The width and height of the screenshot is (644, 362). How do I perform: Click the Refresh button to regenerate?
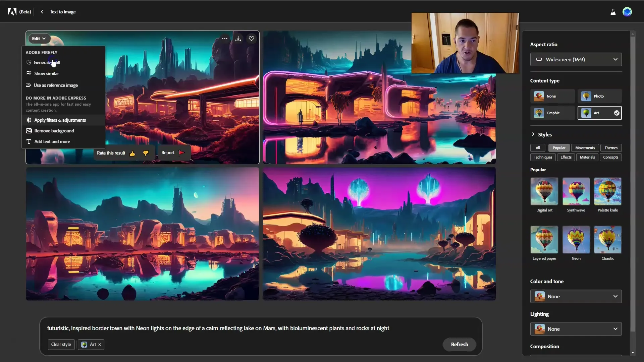[x=460, y=344]
